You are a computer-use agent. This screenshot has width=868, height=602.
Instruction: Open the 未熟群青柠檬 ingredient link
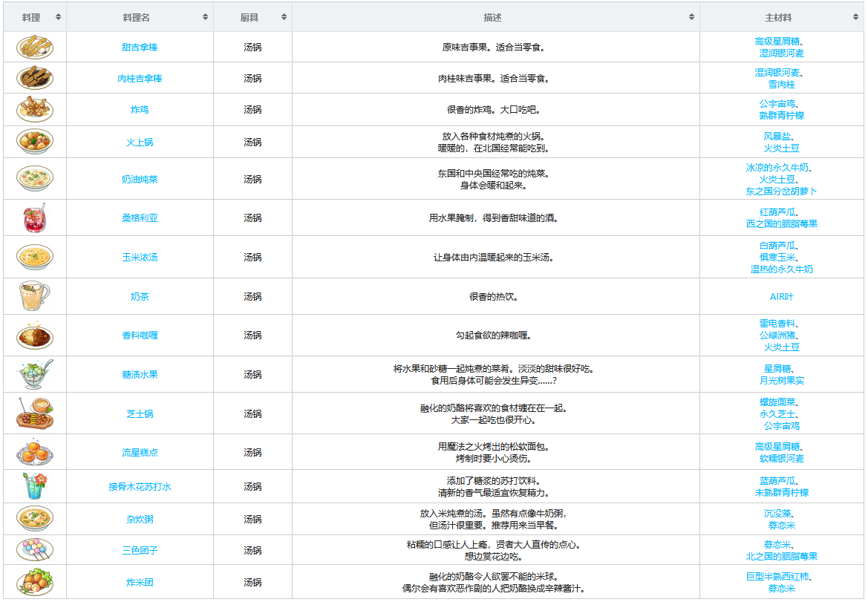click(781, 492)
